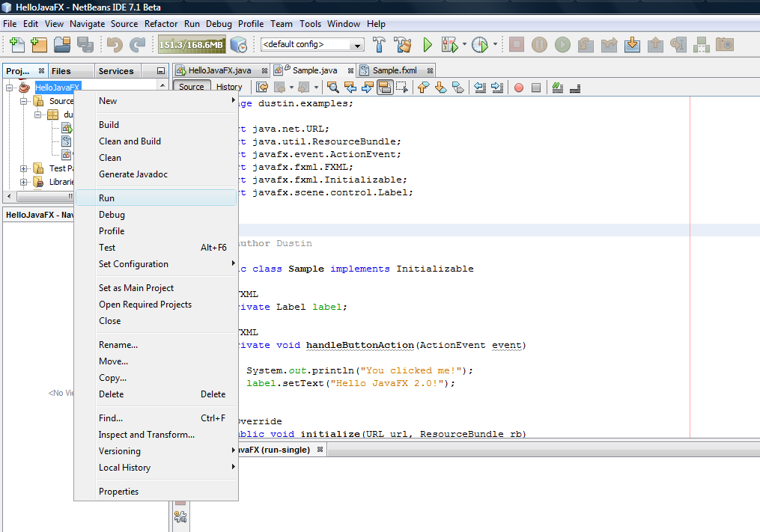
Task: Close the Sample.java tab
Action: (350, 71)
